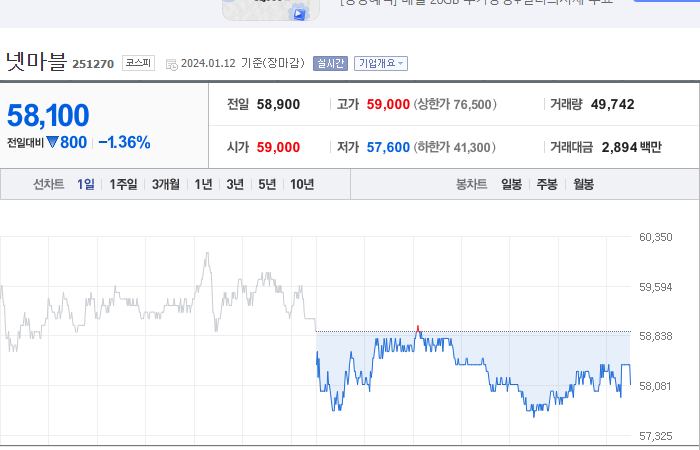This screenshot has height=450, width=700.
Task: Show the 3개월 line chart
Action: (166, 184)
